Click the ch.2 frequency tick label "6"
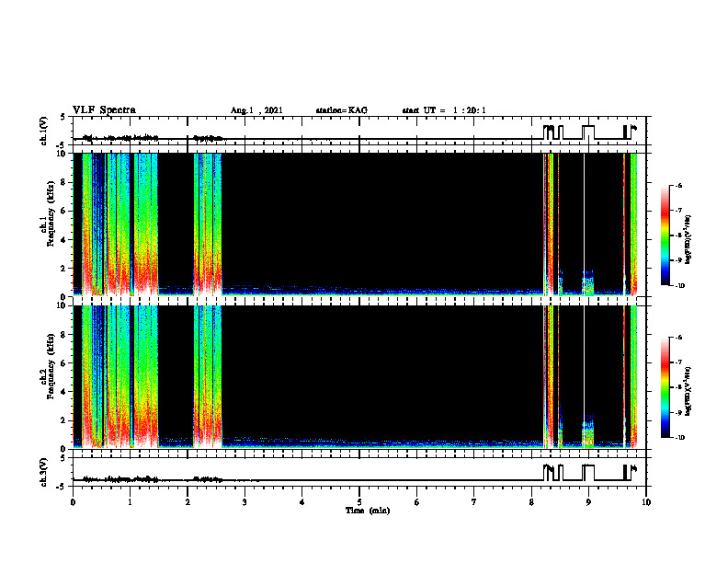Image resolution: width=728 pixels, height=563 pixels. [x=64, y=363]
